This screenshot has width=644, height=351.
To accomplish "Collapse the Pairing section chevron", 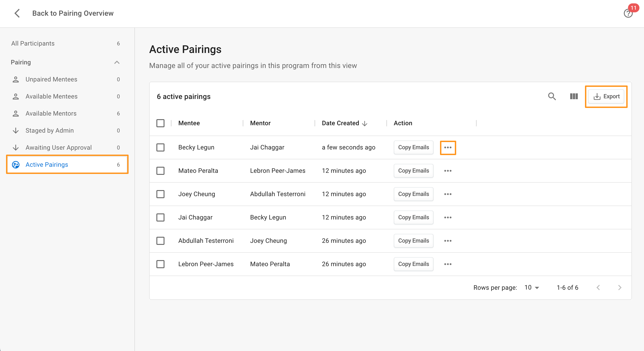I will 117,62.
